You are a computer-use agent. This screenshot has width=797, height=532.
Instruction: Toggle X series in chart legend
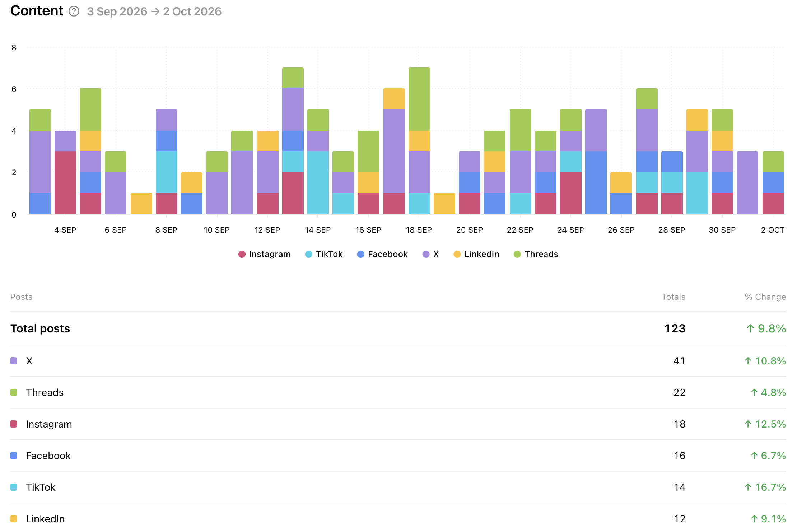[430, 254]
